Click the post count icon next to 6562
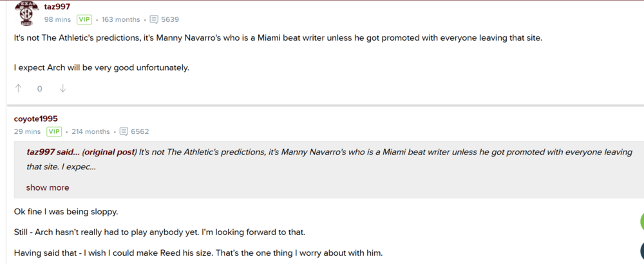 pos(124,131)
